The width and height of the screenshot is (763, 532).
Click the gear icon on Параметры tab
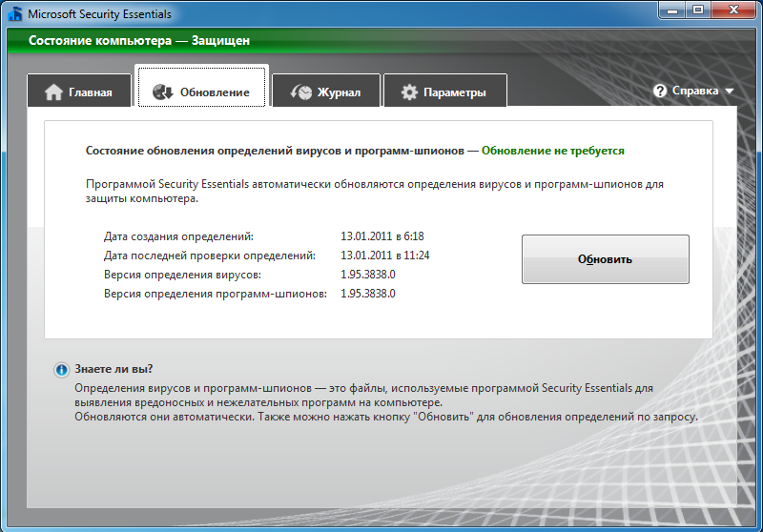(x=409, y=92)
